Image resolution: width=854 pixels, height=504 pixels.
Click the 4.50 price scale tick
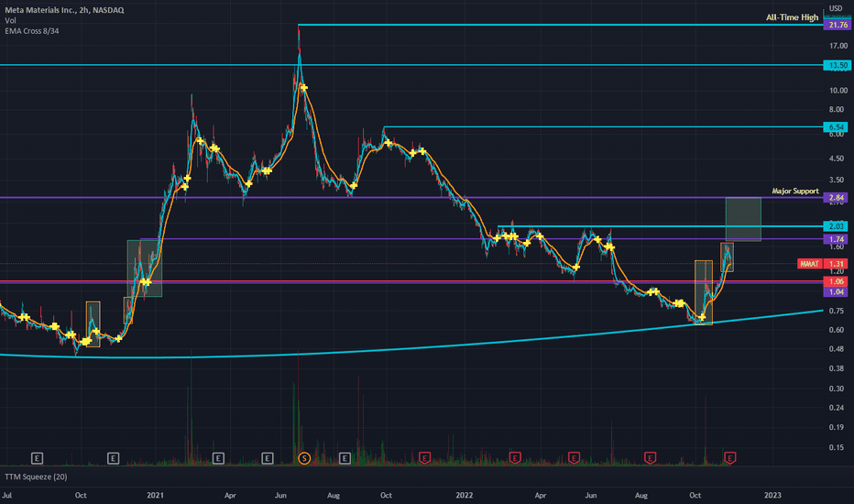point(838,159)
